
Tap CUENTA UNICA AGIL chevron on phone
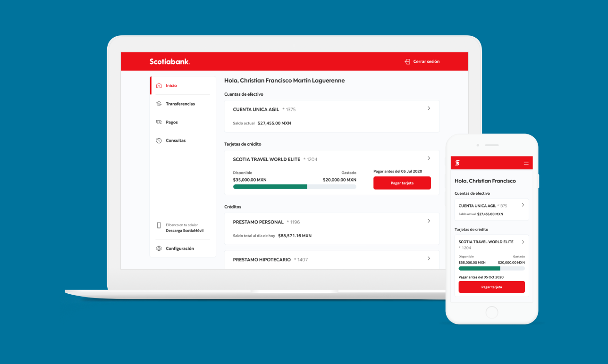(523, 205)
